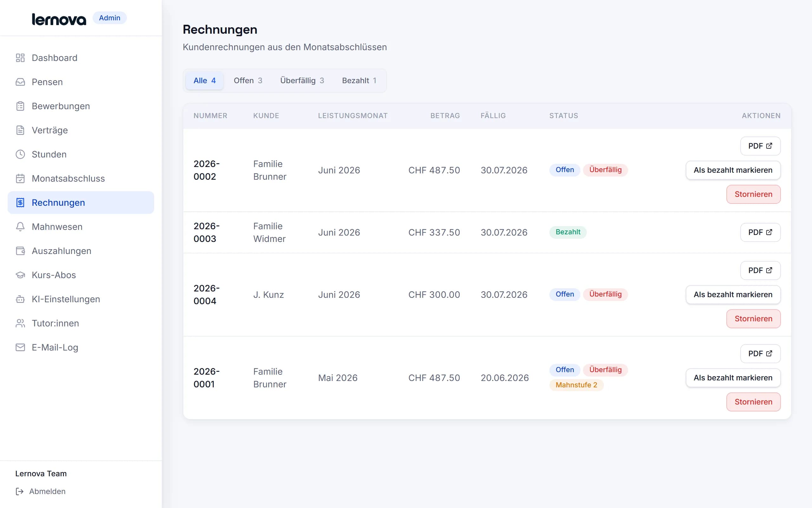Mark invoice 2026-0001 as bezahlt
The height and width of the screenshot is (508, 812).
(x=733, y=378)
